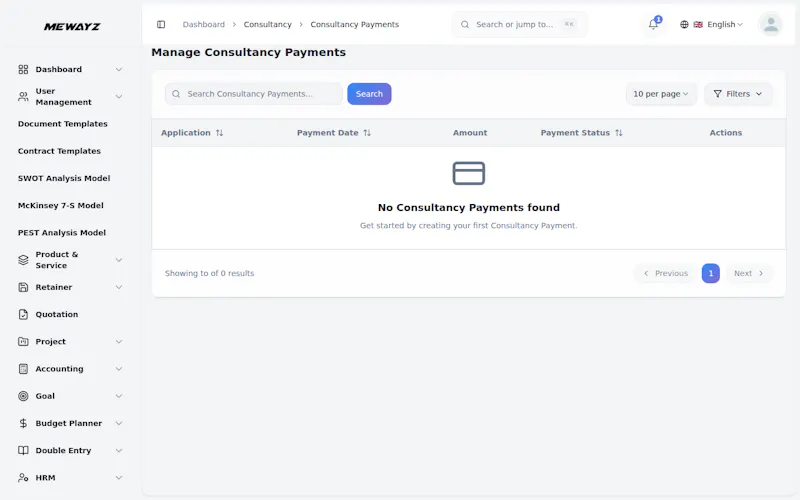The height and width of the screenshot is (500, 800).
Task: Click the filter funnel icon
Action: (717, 94)
